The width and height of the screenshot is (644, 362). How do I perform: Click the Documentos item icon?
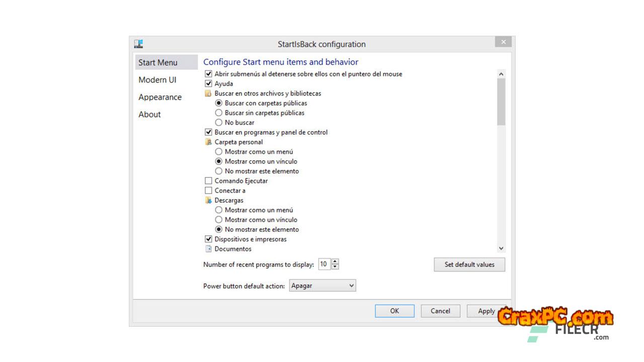click(208, 249)
